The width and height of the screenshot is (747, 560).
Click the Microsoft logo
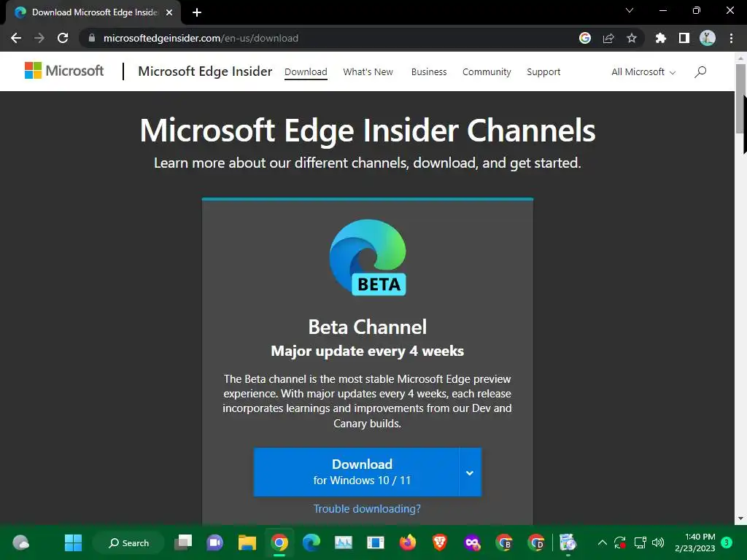[x=64, y=71]
